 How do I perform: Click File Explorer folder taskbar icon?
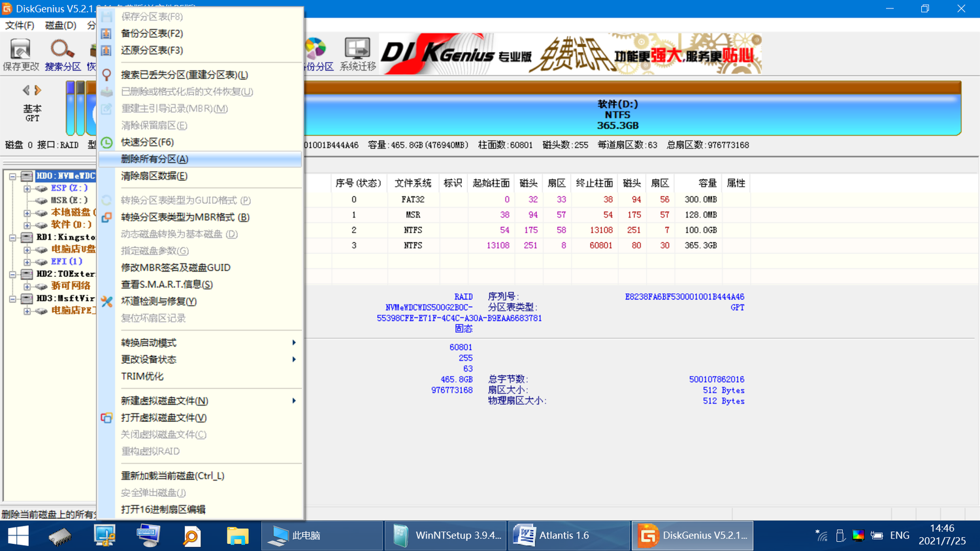point(237,536)
